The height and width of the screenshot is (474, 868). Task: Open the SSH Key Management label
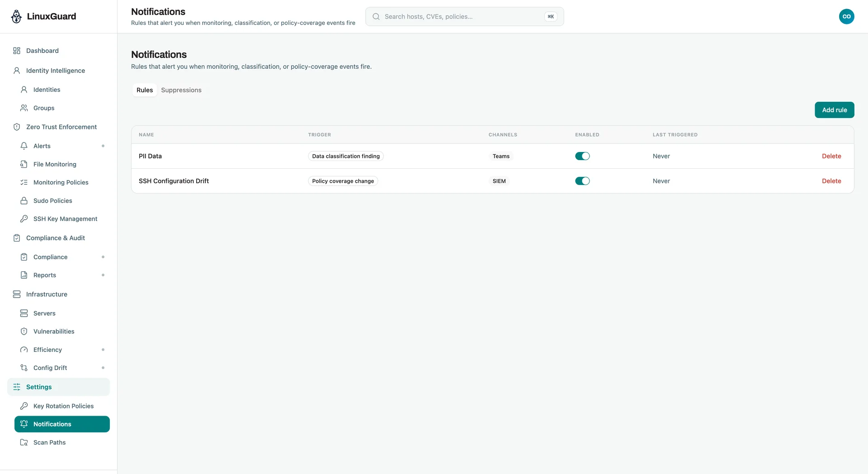point(66,219)
